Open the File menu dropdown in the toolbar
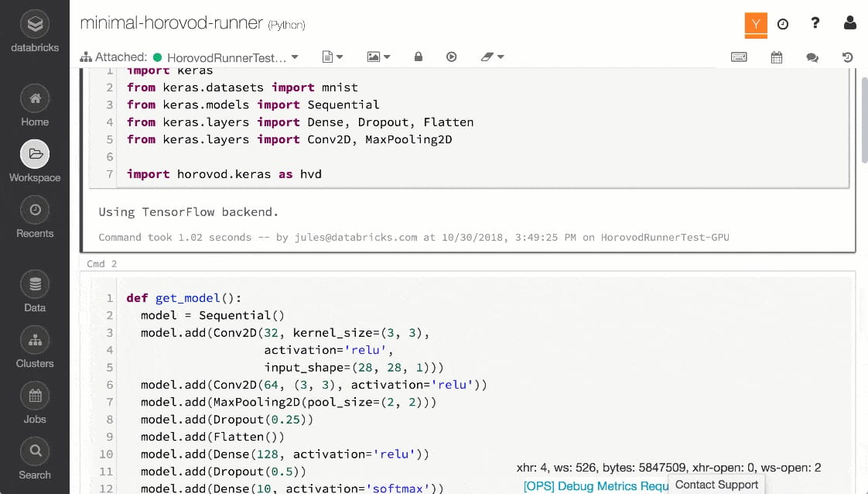868x494 pixels. 333,57
